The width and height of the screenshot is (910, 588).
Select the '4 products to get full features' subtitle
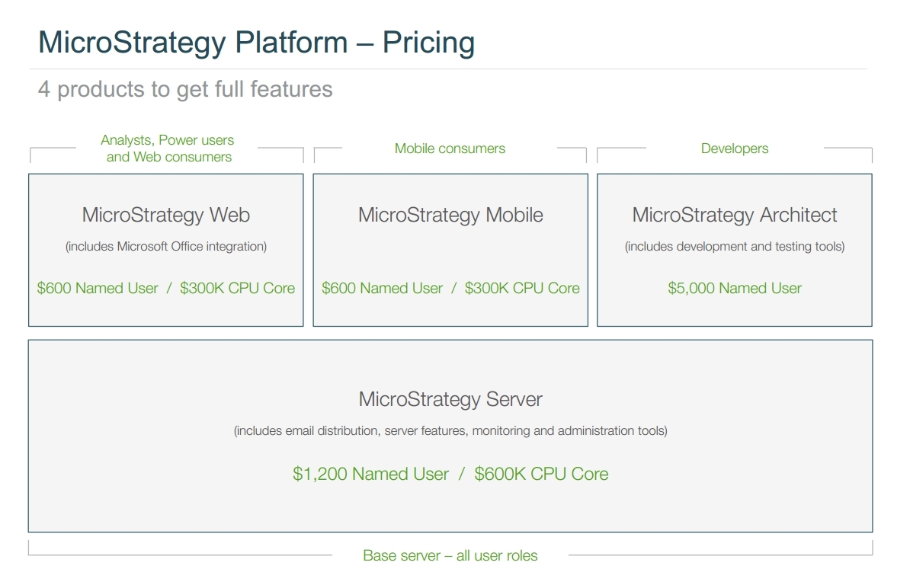click(x=185, y=89)
